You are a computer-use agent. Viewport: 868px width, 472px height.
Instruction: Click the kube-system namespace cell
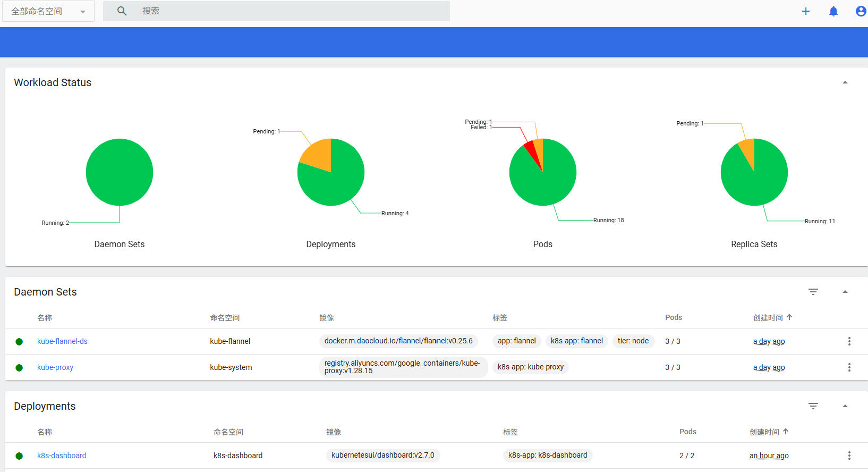[x=231, y=367]
